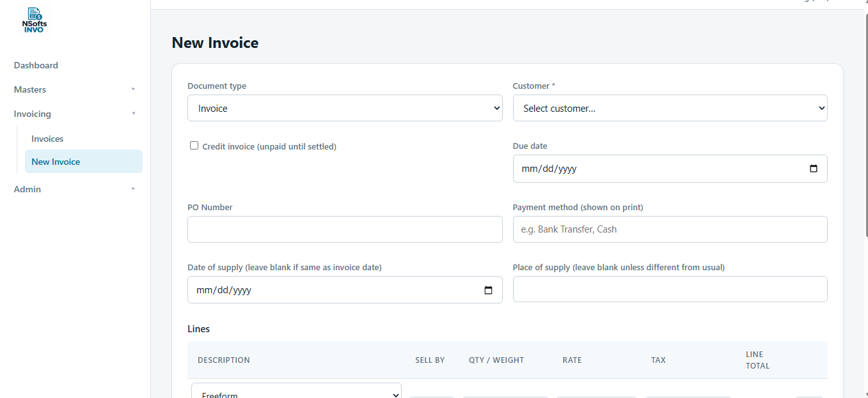This screenshot has height=398, width=868.
Task: Click the New Invoice page heading
Action: coord(215,43)
